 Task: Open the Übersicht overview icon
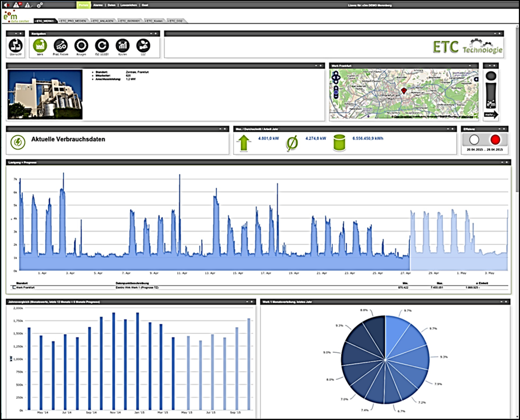[16, 46]
